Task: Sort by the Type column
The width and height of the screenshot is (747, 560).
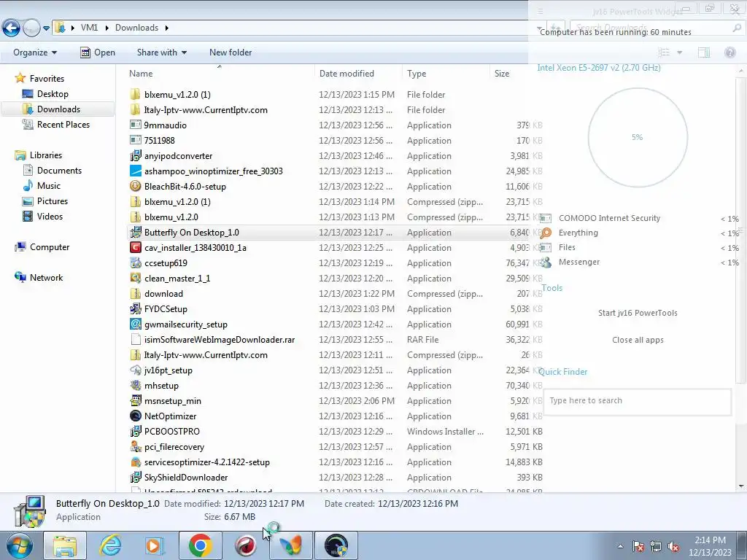Action: point(417,74)
